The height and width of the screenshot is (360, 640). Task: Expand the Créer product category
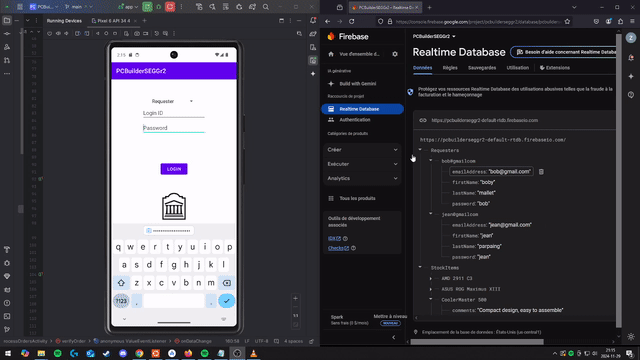pos(362,150)
